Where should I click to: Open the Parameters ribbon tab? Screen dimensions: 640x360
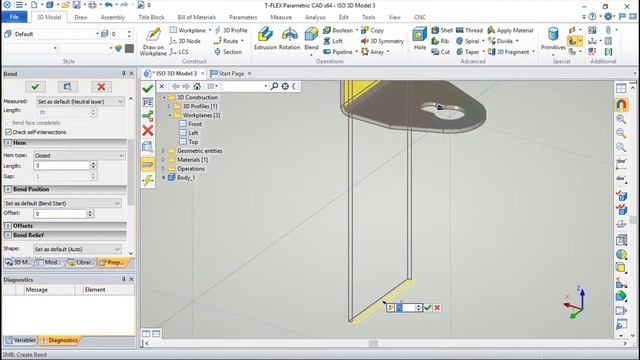[x=243, y=17]
